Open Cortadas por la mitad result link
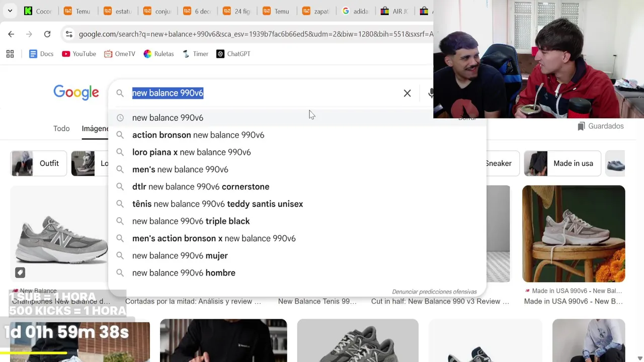The image size is (644, 362). pos(193,301)
